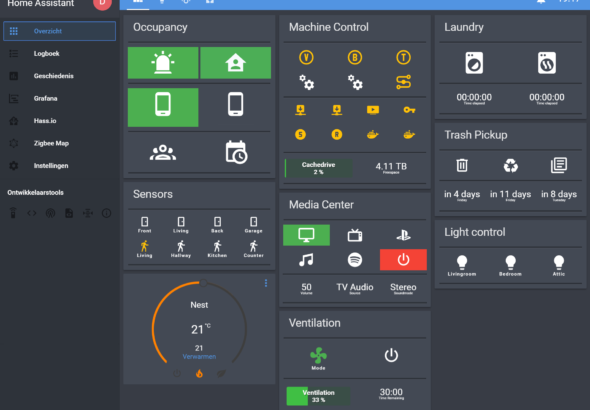Toggle the non-highlighted phone icon in Occupancy

236,104
